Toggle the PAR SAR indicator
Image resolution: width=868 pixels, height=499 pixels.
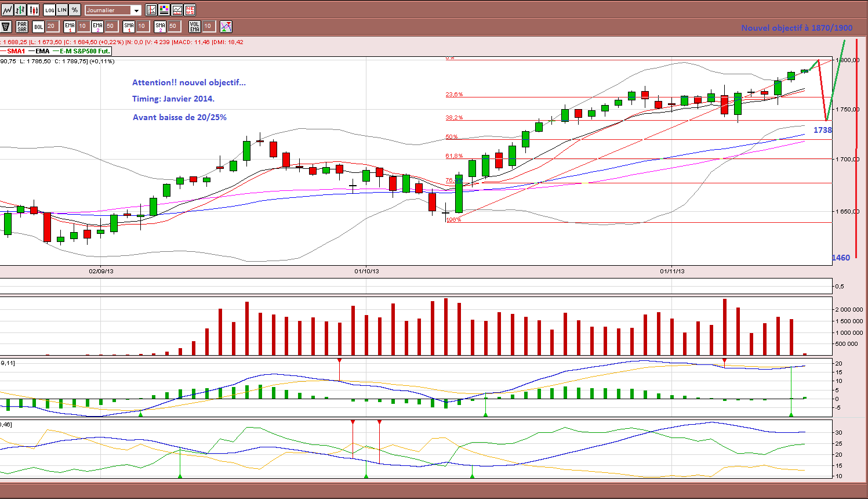(x=22, y=26)
